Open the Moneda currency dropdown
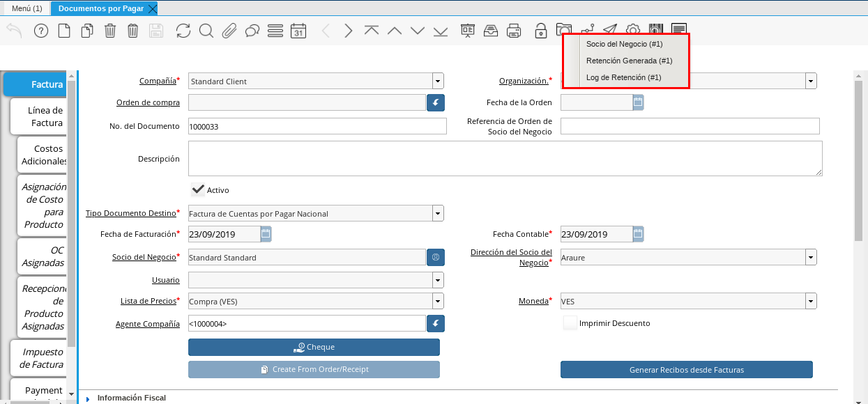The height and width of the screenshot is (404, 868). tap(810, 302)
